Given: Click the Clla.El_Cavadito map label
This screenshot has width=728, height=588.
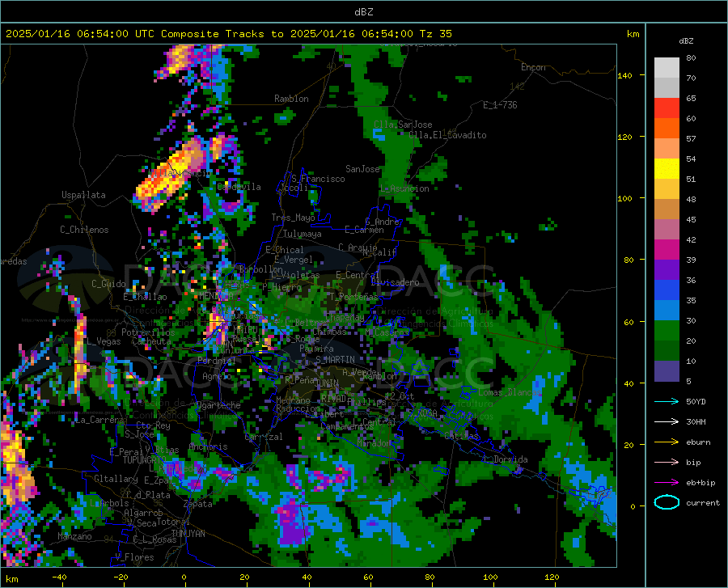Looking at the screenshot, I should point(447,135).
